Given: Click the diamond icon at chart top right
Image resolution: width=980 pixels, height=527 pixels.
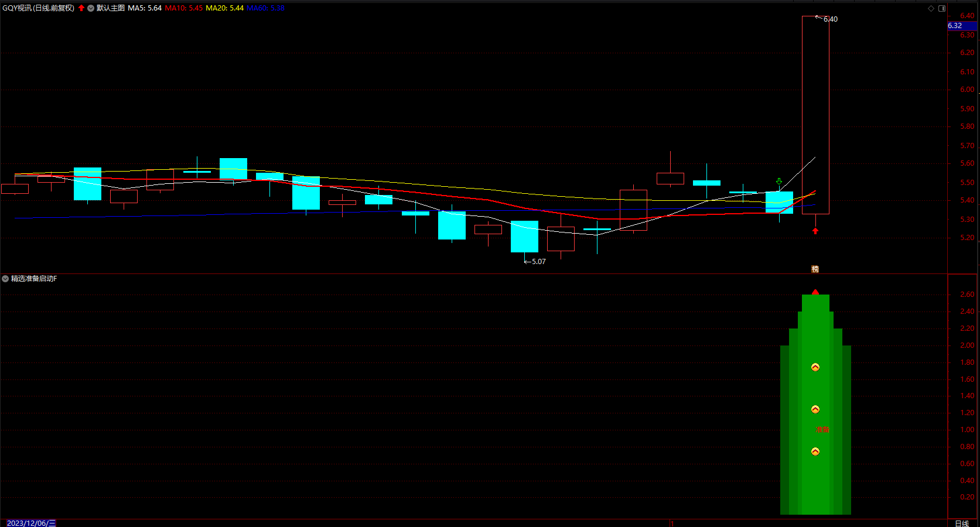Looking at the screenshot, I should click(x=931, y=8).
